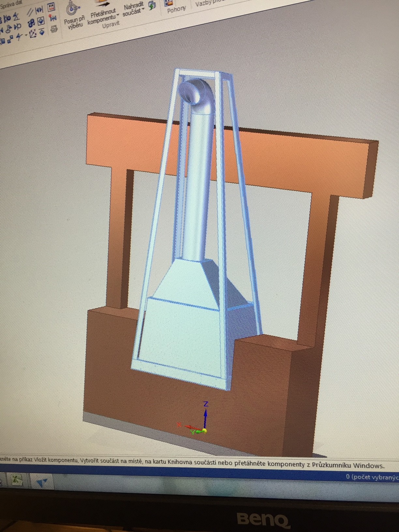Open the Správa dat ribbon tab
The width and height of the screenshot is (399, 532).
pyautogui.click(x=11, y=4)
